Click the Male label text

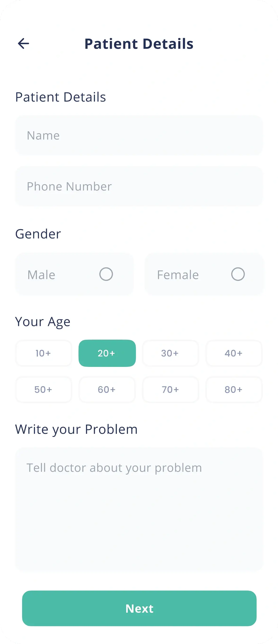point(41,275)
